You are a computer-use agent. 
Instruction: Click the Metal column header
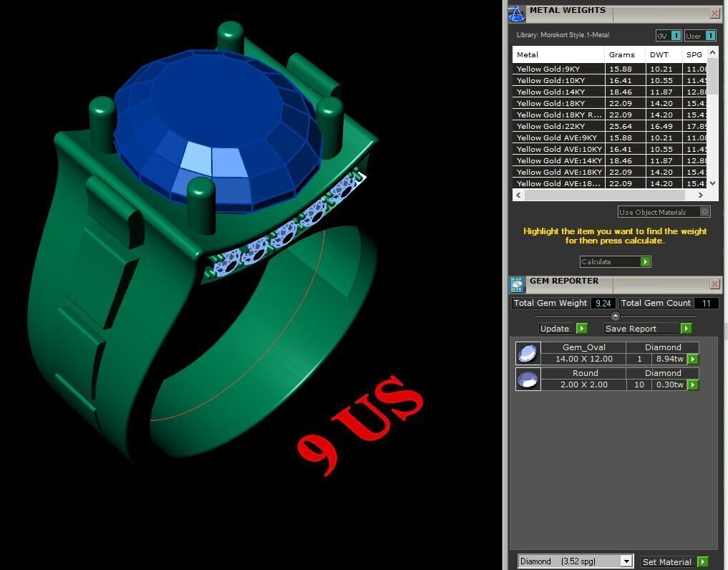tap(558, 54)
